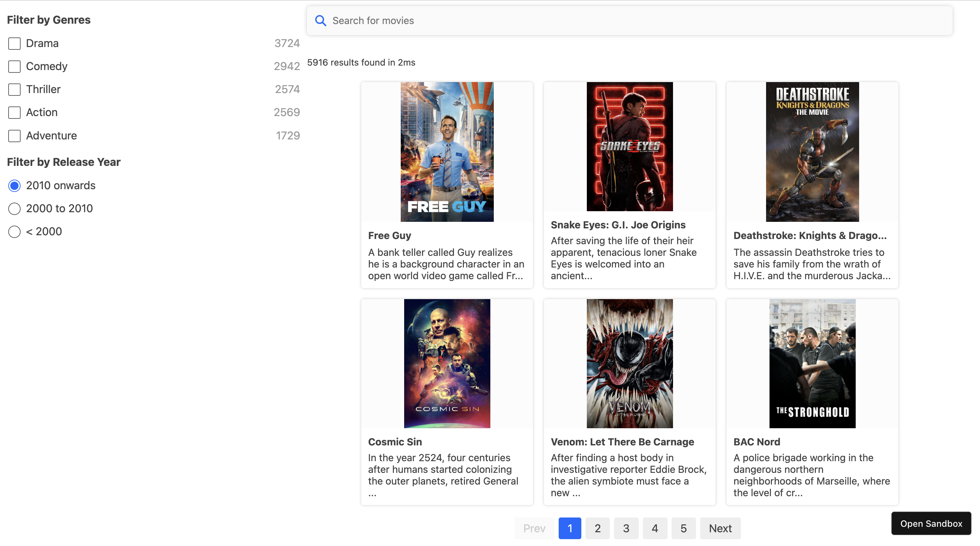Click the search icon in the search bar
Viewport: 980px width, 546px height.
[x=321, y=20]
